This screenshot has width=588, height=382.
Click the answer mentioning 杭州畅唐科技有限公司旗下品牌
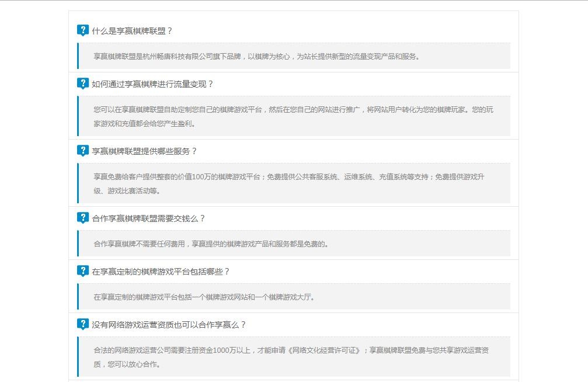[294, 56]
